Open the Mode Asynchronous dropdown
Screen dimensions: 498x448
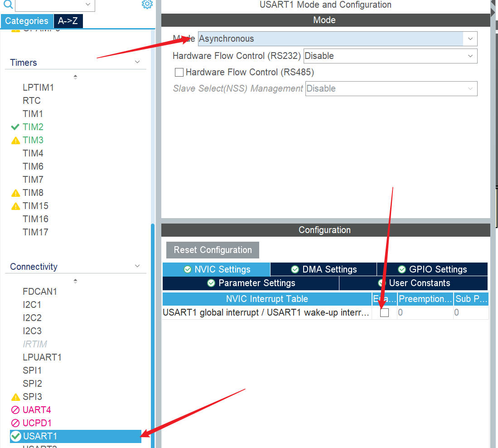click(x=470, y=39)
